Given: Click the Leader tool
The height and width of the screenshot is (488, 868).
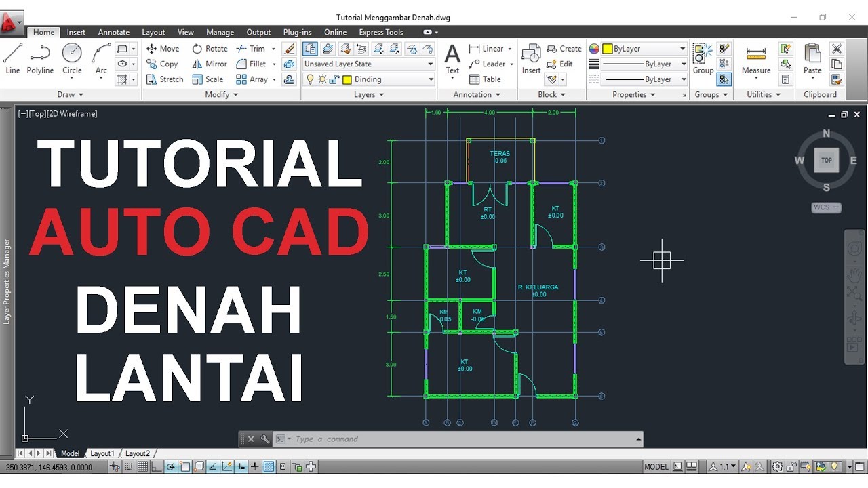Looking at the screenshot, I should [487, 64].
